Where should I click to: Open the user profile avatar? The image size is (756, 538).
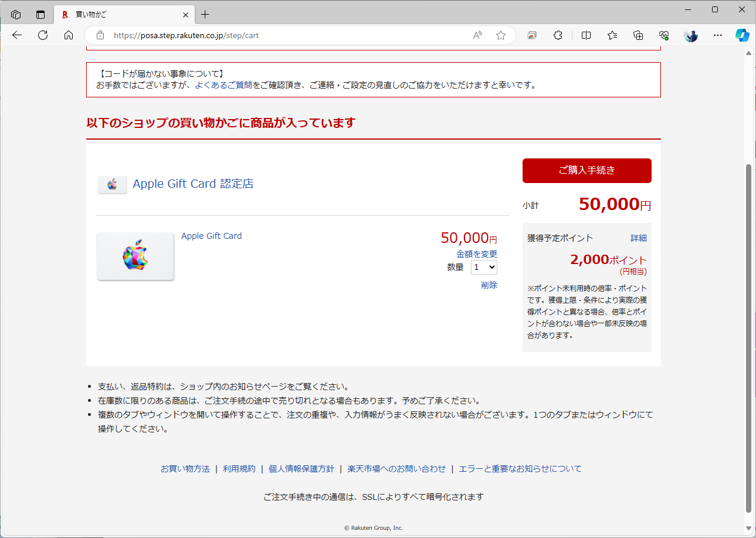tap(691, 35)
